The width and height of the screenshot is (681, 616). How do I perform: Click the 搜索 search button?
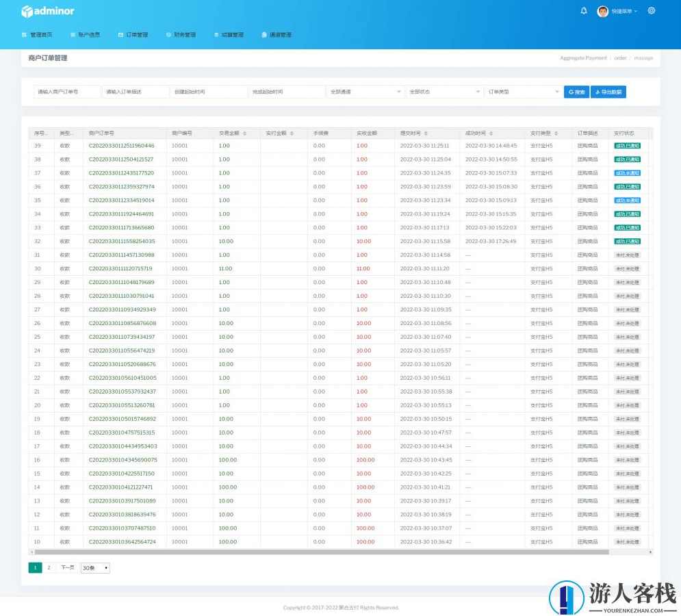pyautogui.click(x=578, y=90)
